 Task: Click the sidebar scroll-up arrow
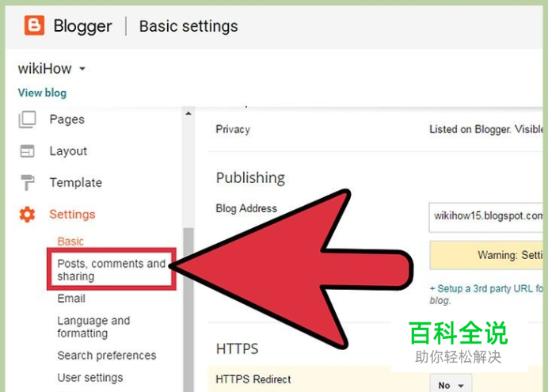click(188, 113)
